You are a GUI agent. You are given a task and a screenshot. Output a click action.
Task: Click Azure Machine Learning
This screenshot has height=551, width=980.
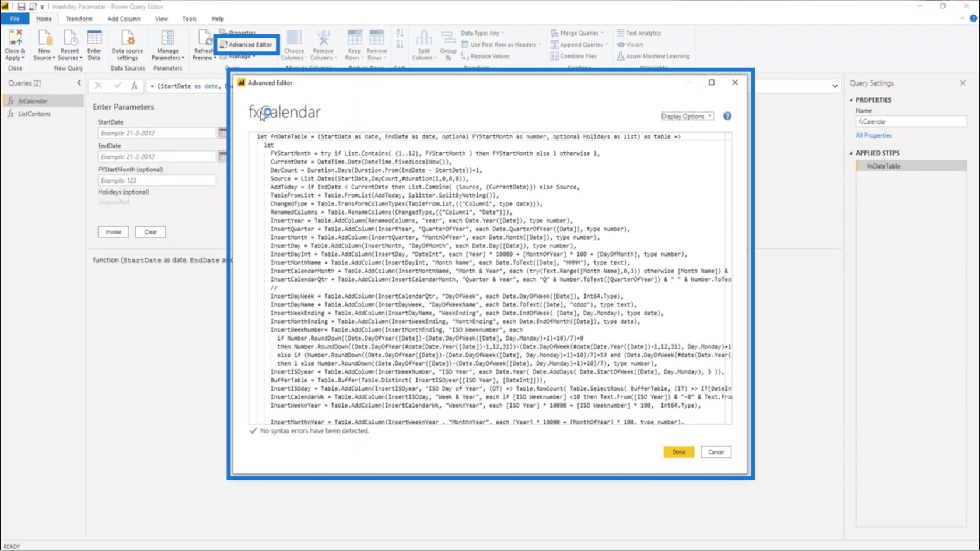pos(653,57)
